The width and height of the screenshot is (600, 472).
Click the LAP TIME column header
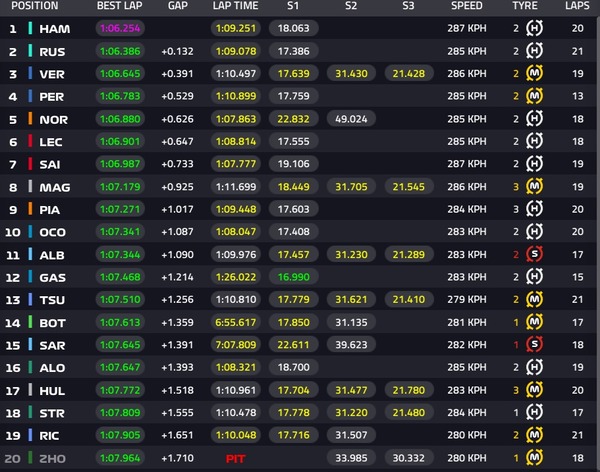click(x=235, y=6)
